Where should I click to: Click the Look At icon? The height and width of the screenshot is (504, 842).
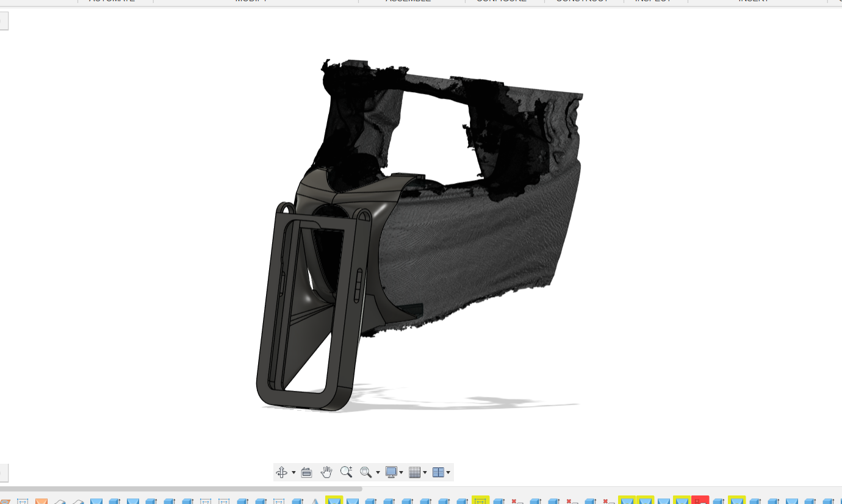[x=306, y=472]
